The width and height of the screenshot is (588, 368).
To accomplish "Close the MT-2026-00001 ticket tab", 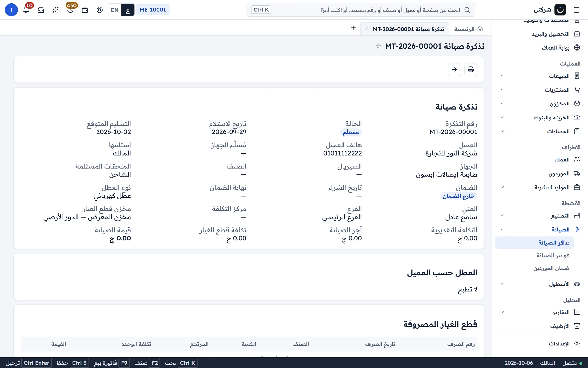I will (x=366, y=29).
